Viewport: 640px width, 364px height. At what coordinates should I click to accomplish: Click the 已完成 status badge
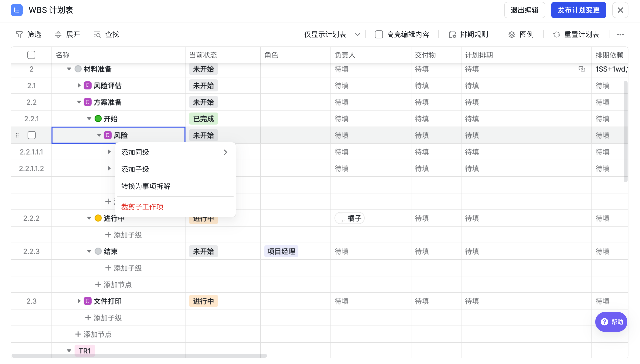tap(203, 118)
